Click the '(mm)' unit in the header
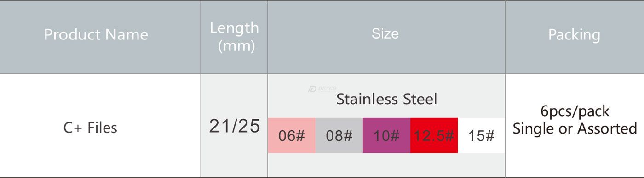The width and height of the screenshot is (644, 178). pos(236,46)
